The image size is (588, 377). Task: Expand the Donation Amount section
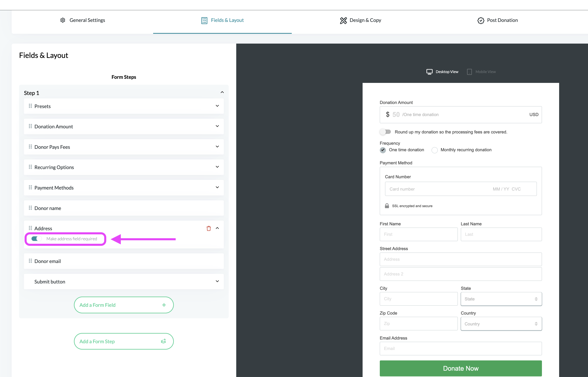[x=218, y=126]
